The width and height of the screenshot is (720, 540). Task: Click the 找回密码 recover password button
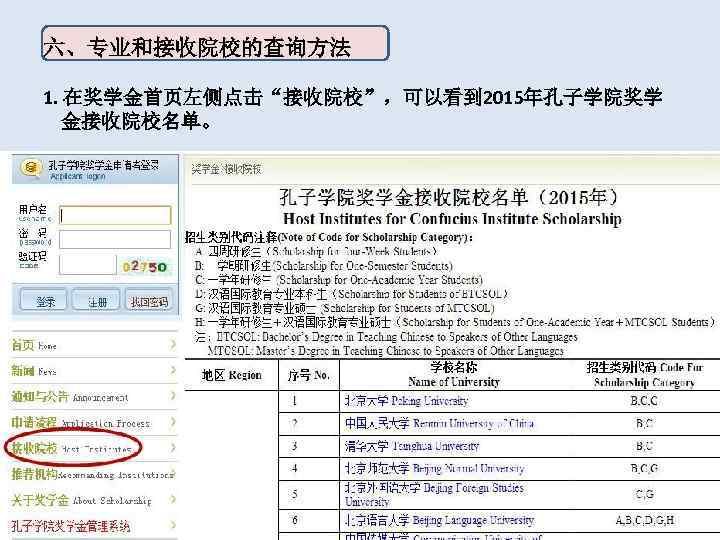point(149,301)
